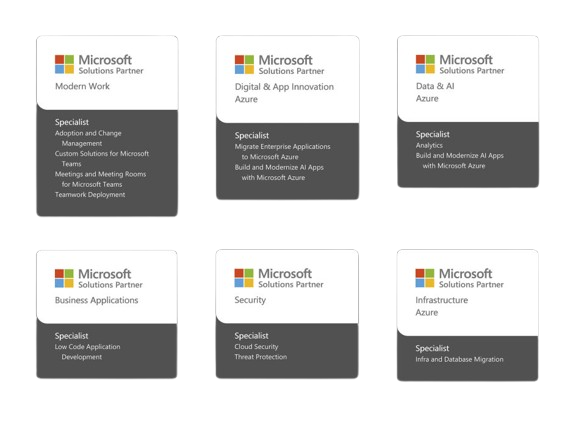The image size is (570, 438).
Task: Click the Microsoft logo on Modern Work badge
Action: tap(64, 64)
